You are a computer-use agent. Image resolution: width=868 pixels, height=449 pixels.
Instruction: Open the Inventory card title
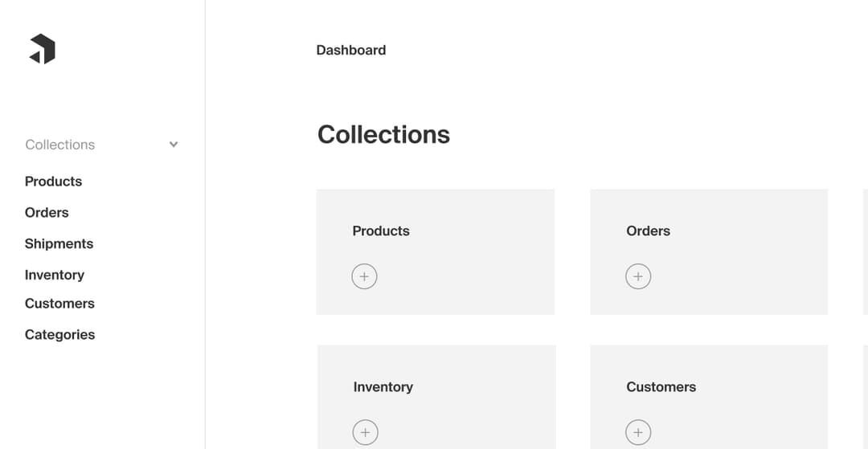click(383, 387)
